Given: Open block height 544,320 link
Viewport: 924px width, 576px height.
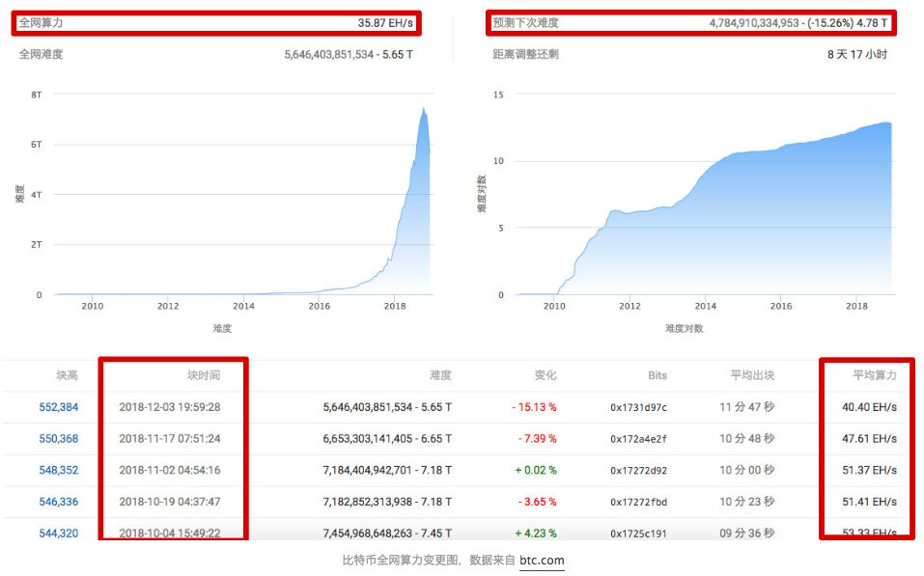Looking at the screenshot, I should (58, 533).
